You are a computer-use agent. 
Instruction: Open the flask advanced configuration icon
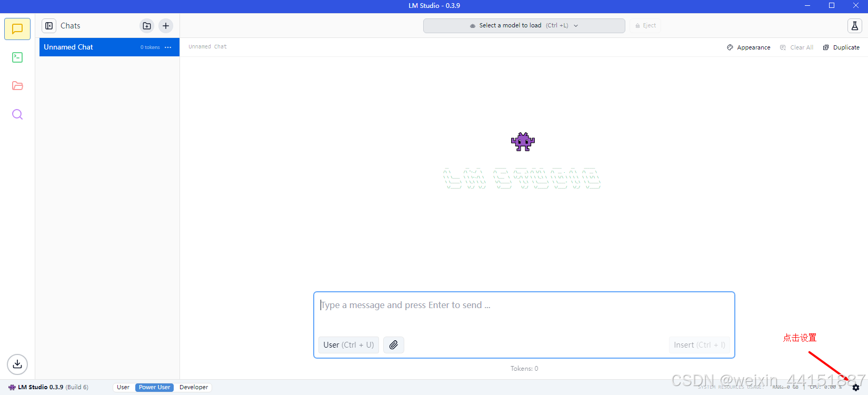(x=855, y=26)
